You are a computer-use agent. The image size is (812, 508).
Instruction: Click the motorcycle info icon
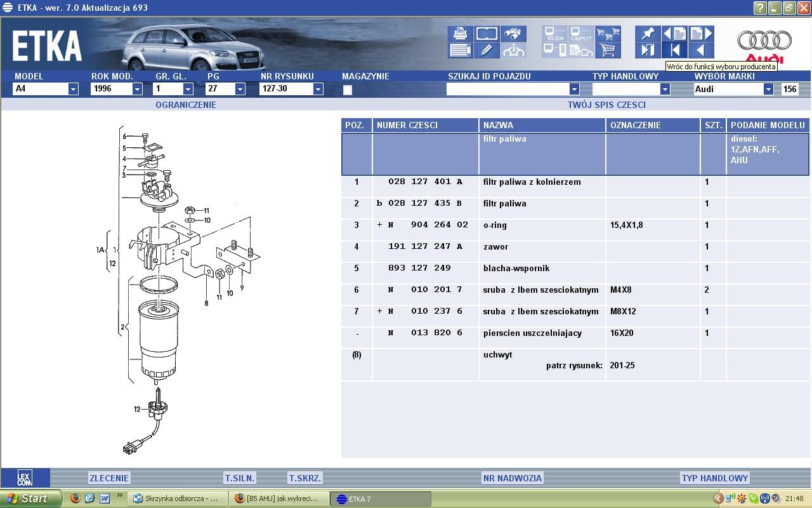513,51
